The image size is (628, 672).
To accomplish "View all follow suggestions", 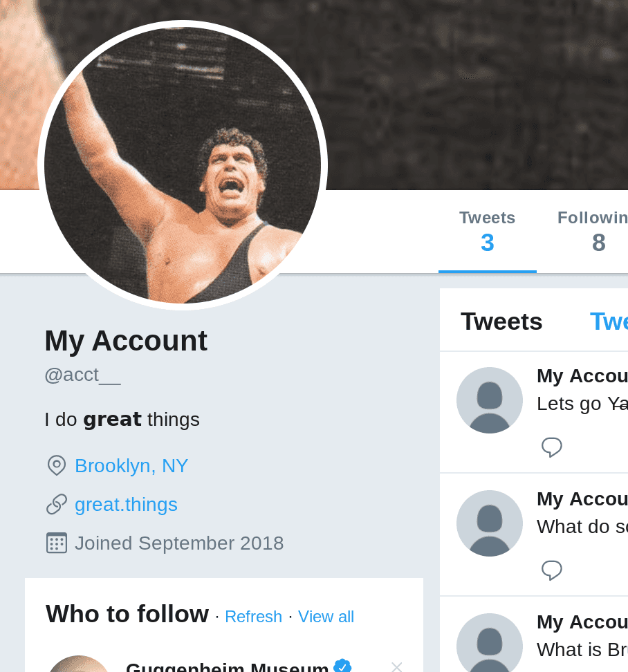I will (326, 616).
